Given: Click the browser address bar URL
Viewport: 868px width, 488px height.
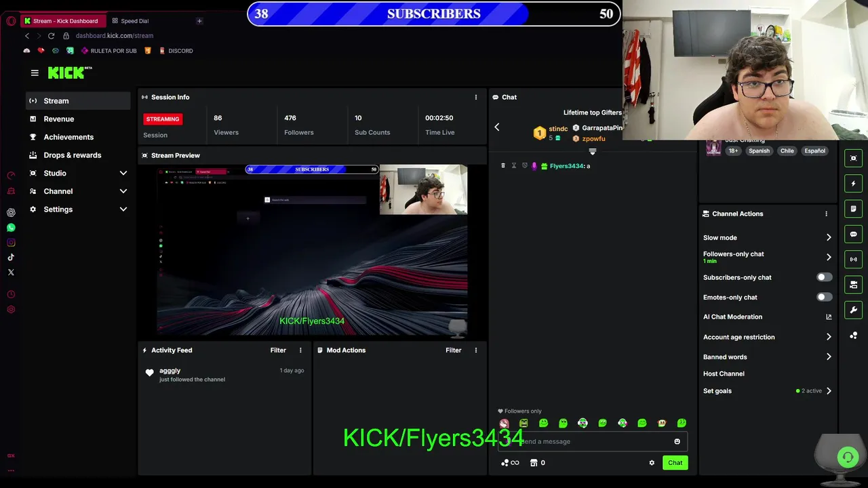Looking at the screenshot, I should pos(115,36).
